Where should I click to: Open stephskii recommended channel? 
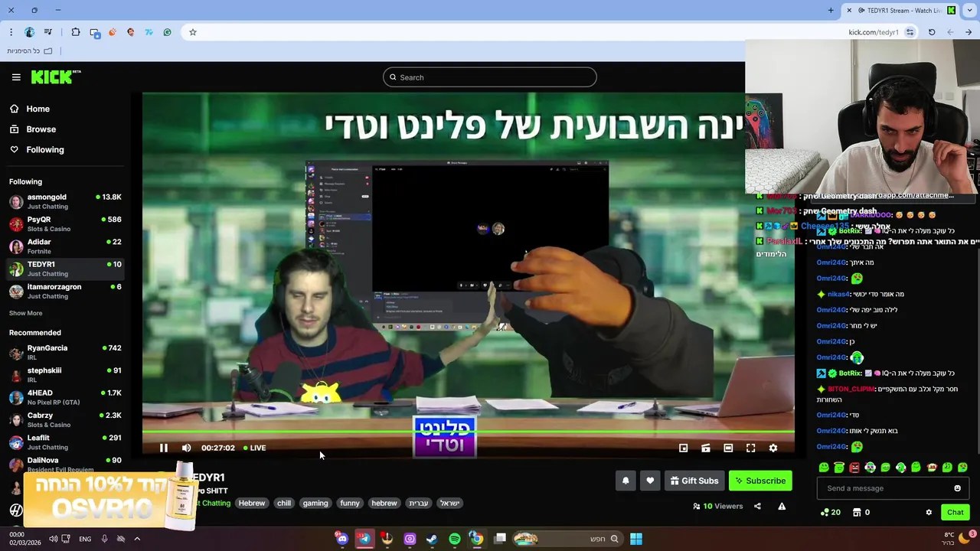65,374
